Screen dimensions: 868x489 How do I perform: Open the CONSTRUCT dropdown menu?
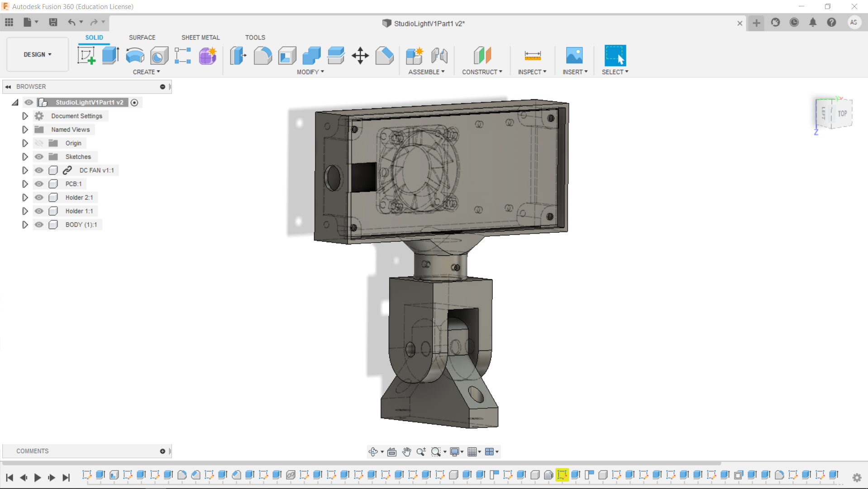(x=482, y=72)
